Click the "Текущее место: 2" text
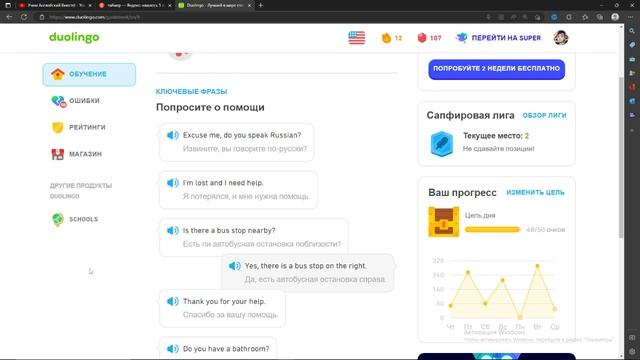 tap(496, 136)
